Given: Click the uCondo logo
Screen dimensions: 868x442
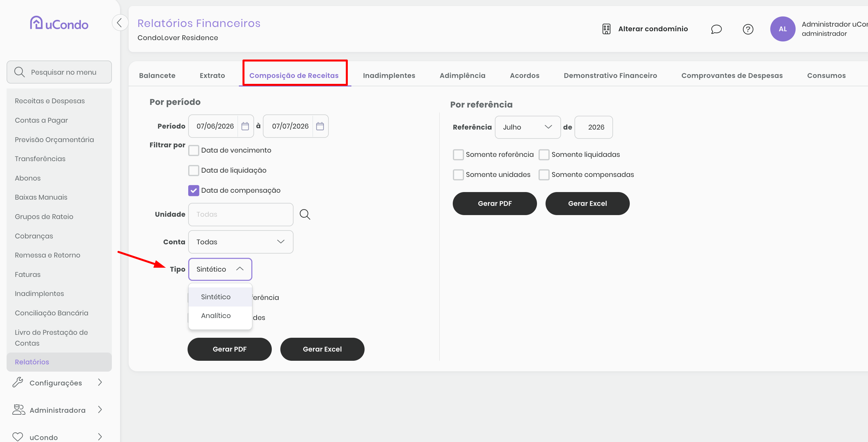Looking at the screenshot, I should point(59,23).
